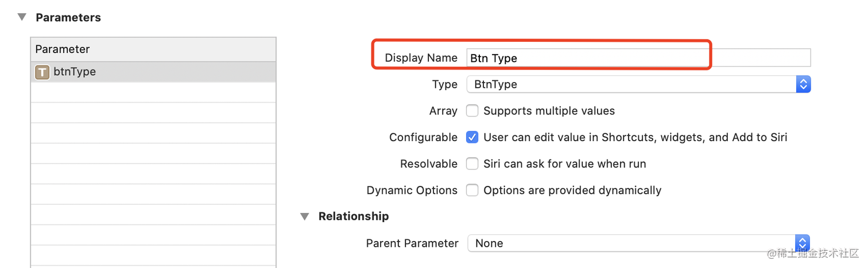Click blue arrows on Parent Parameter popup
The height and width of the screenshot is (268, 868).
(x=803, y=243)
